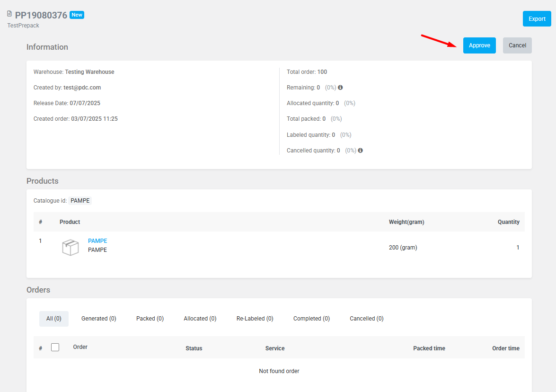556x392 pixels.
Task: Open the PAMPE product link
Action: pyautogui.click(x=97, y=241)
